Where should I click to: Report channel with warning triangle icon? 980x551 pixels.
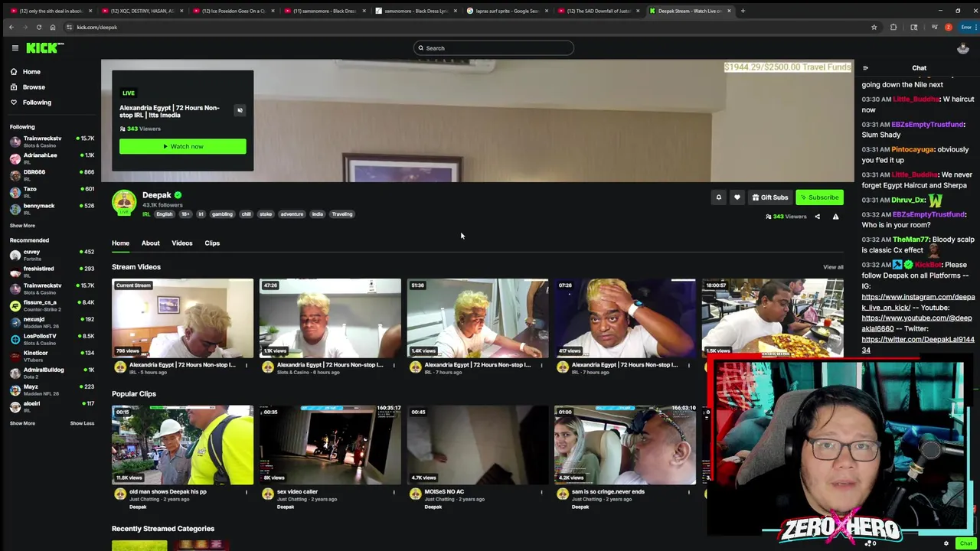(835, 217)
